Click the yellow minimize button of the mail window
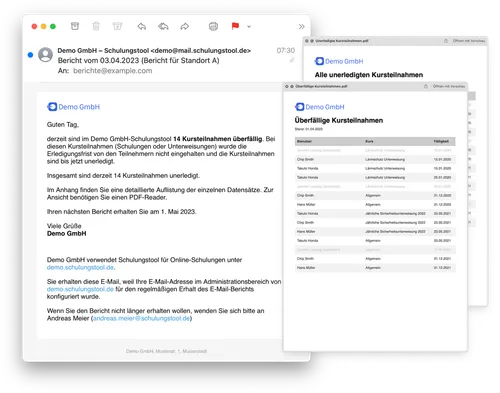The height and width of the screenshot is (393, 500). click(x=43, y=26)
